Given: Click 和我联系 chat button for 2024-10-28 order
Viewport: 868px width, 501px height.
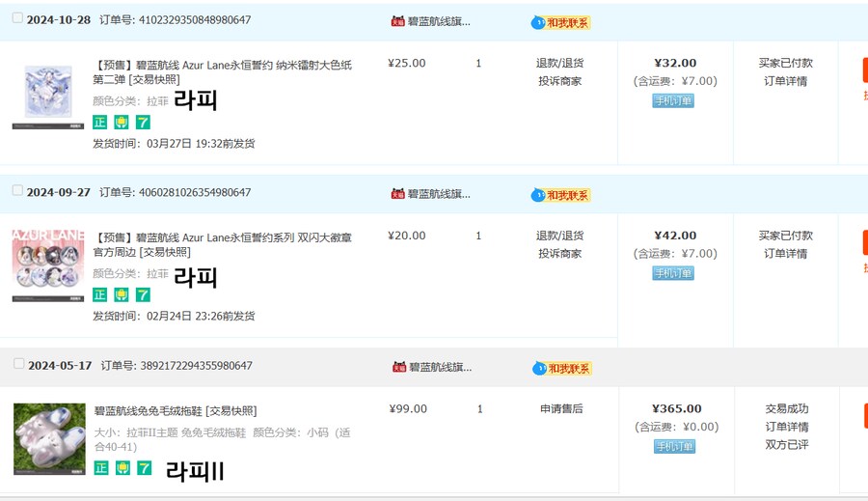Looking at the screenshot, I should [560, 23].
